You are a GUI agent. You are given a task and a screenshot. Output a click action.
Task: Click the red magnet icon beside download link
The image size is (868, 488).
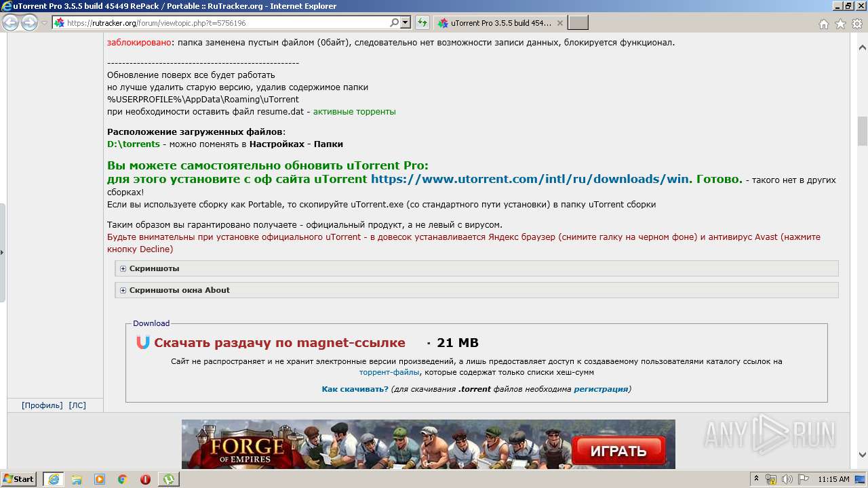tap(143, 342)
